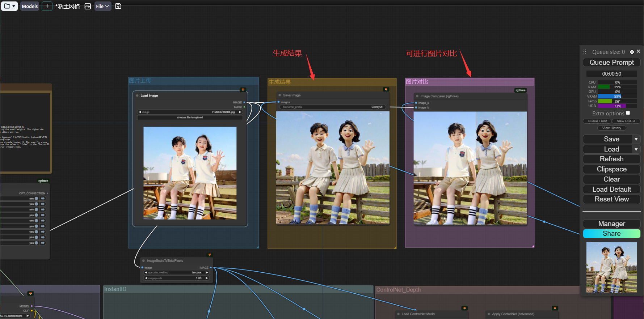The height and width of the screenshot is (319, 644).
Task: Click the OPT_CONNECTION output dot
Action: pos(47,193)
